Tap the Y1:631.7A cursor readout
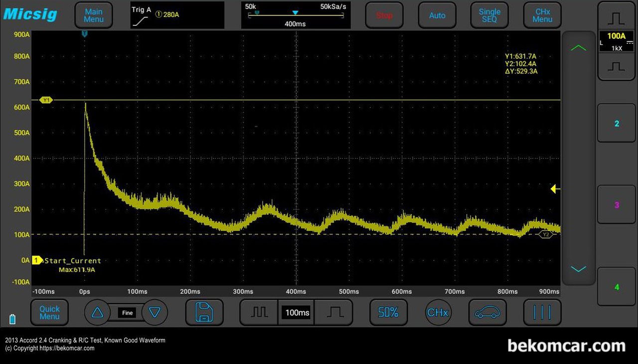 [x=520, y=56]
